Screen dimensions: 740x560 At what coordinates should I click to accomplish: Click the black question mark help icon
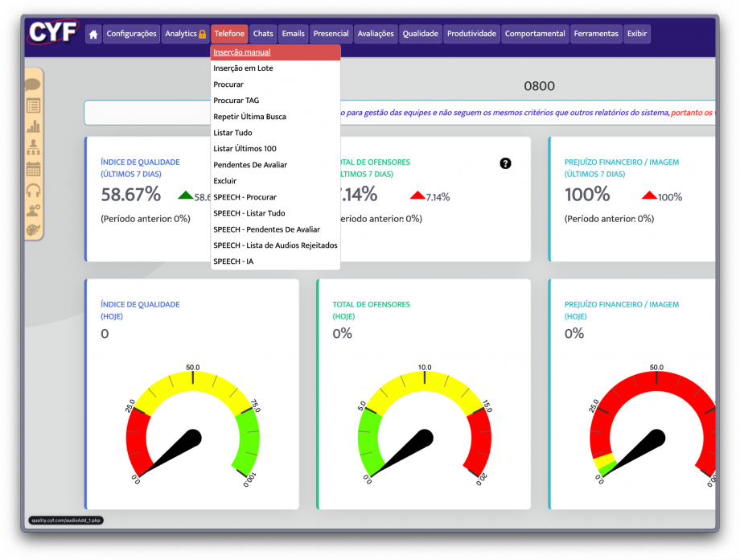pos(505,163)
